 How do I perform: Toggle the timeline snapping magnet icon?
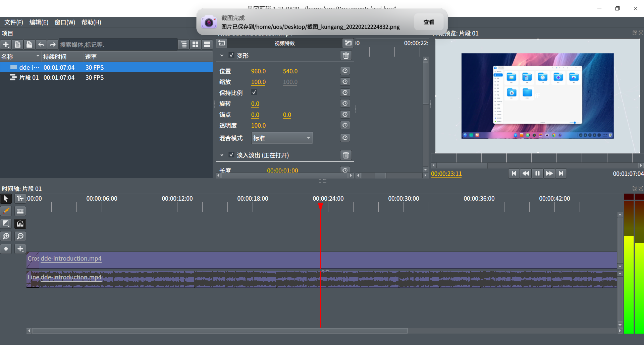pyautogui.click(x=20, y=224)
